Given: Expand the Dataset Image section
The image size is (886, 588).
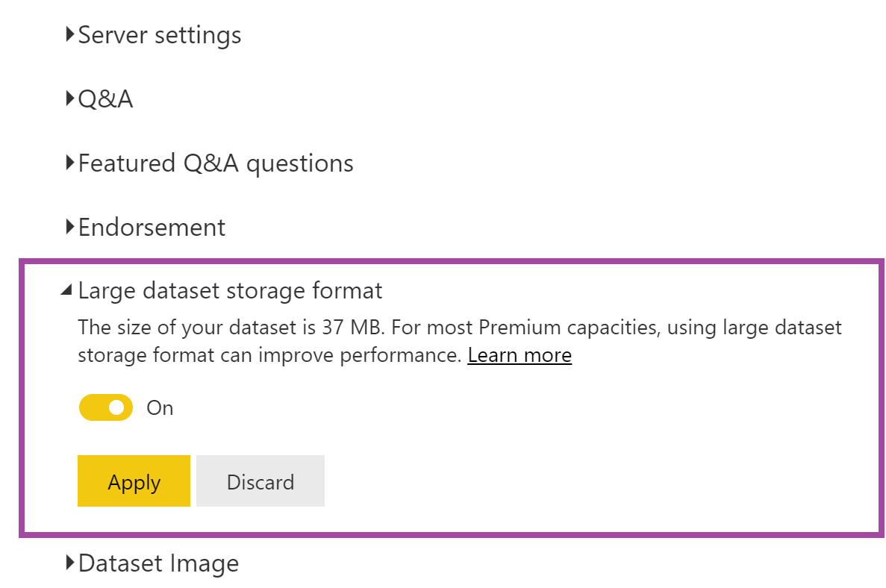Looking at the screenshot, I should pyautogui.click(x=158, y=563).
